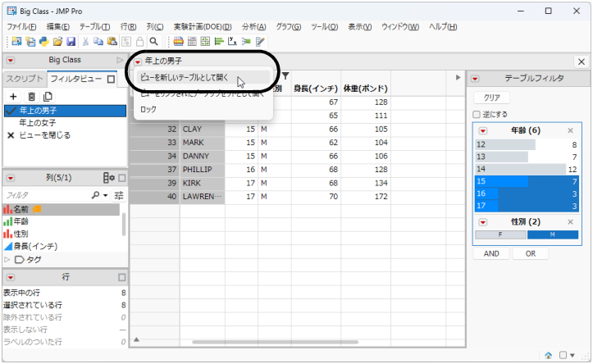Open the 年齢 filter red triangle menu
Viewport: 593px width, 364px height.
click(483, 131)
